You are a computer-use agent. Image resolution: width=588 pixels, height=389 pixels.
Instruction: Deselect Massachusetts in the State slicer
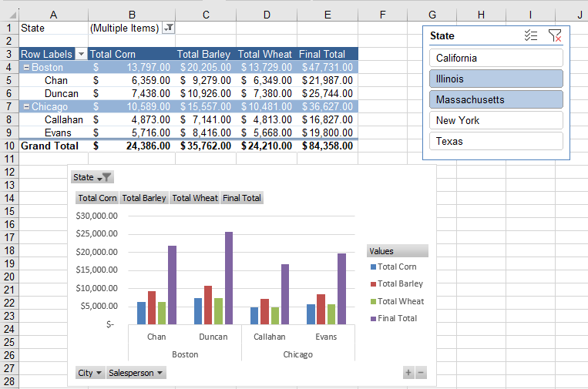point(496,100)
